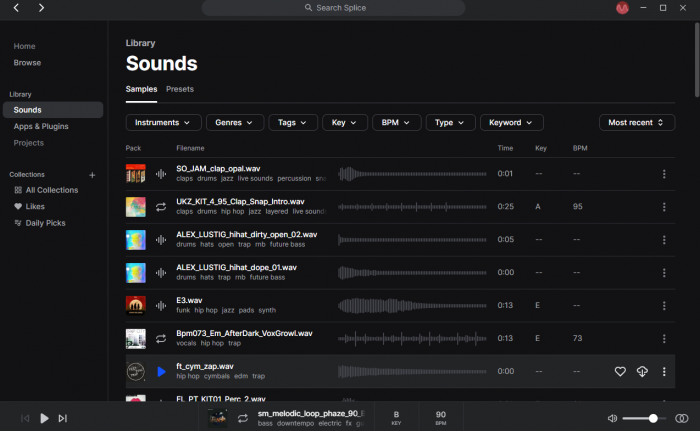Screen dimensions: 700x431
Task: Open Apps & Plugins in sidebar
Action: (x=41, y=126)
